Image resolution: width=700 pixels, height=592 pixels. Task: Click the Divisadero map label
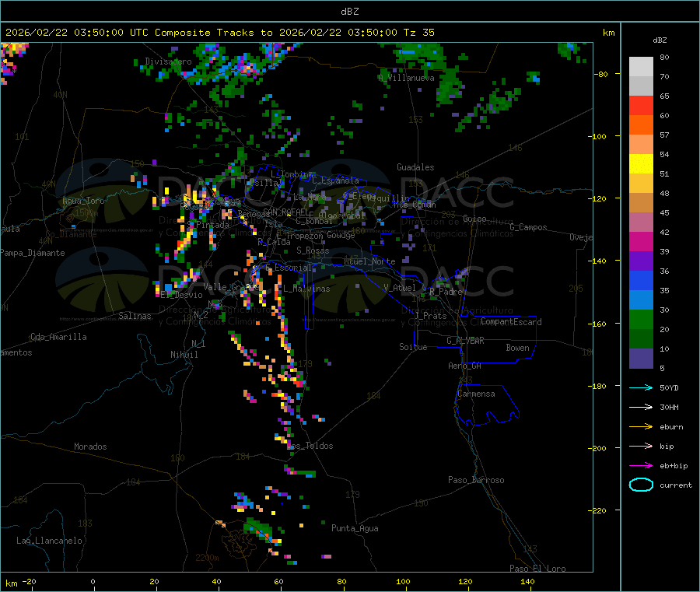(168, 61)
